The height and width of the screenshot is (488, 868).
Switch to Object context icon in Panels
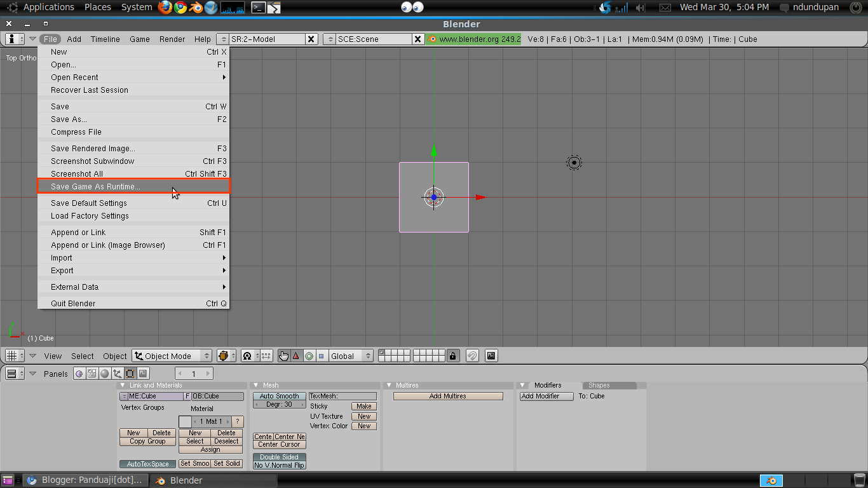tap(118, 374)
